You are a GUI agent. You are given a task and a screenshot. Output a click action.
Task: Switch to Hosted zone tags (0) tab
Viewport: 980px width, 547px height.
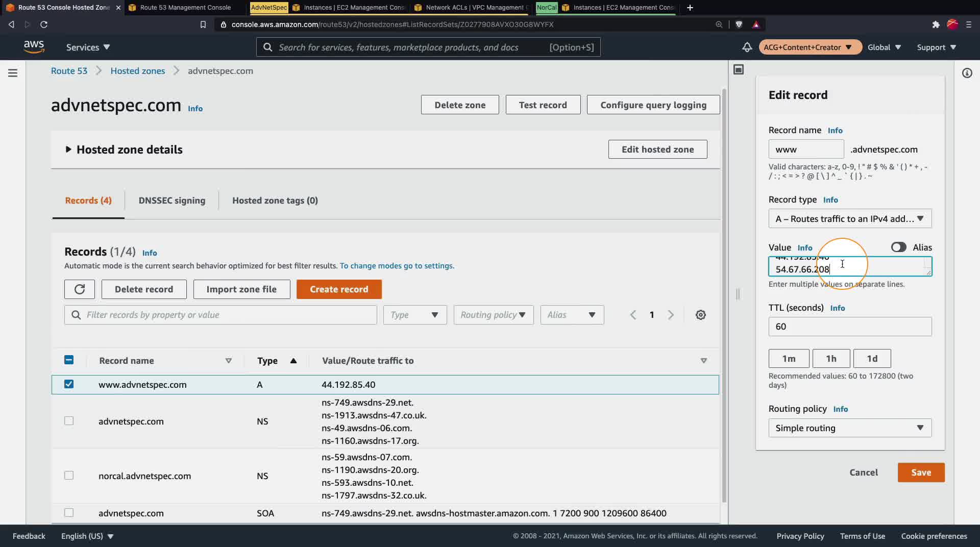[275, 201]
